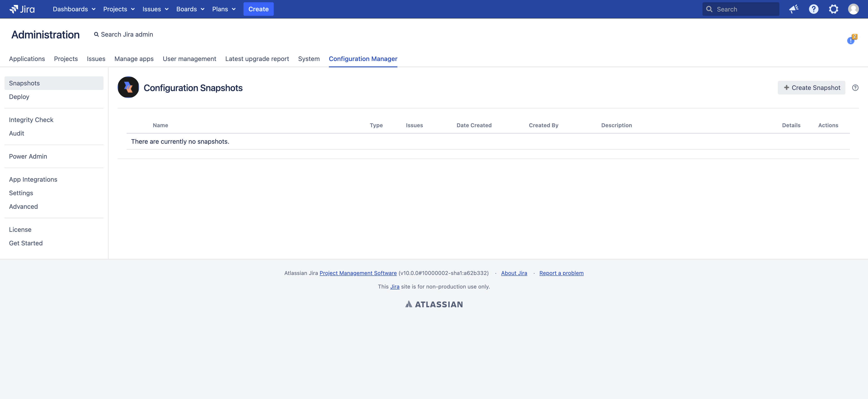Open the user profile avatar menu
The height and width of the screenshot is (399, 868).
coord(854,9)
